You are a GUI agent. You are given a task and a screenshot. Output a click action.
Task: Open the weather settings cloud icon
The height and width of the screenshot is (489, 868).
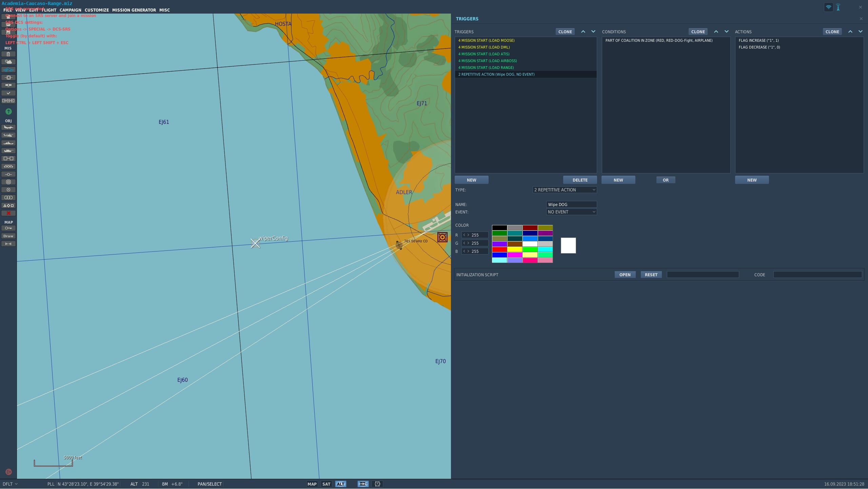click(x=8, y=62)
